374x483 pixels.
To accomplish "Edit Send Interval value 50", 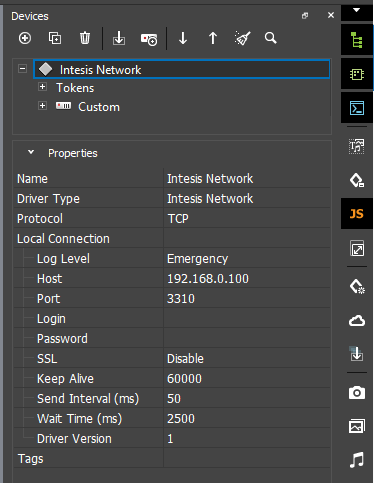I will click(247, 398).
